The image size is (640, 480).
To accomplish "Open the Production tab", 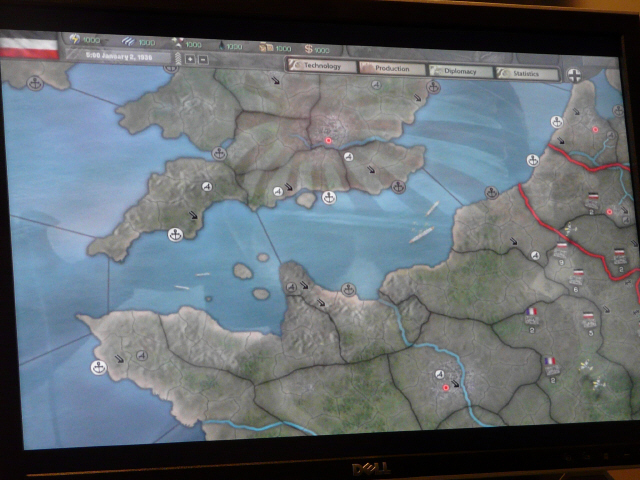I will [x=391, y=68].
